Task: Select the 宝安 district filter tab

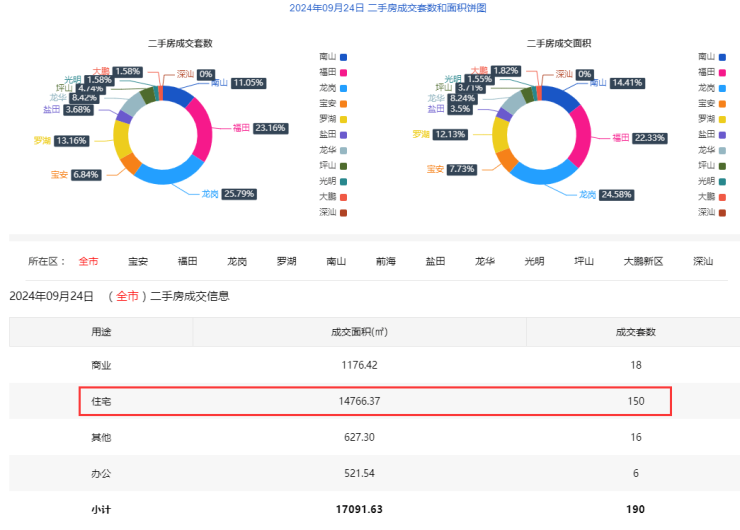Action: coord(138,261)
